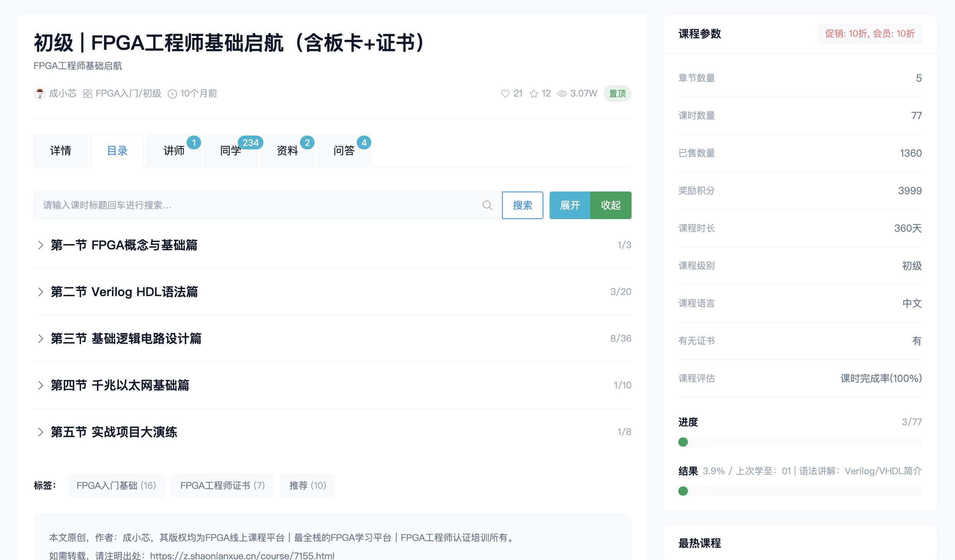Viewport: 955px width, 560px height.
Task: Click the 置顶 pinned badge
Action: (617, 93)
